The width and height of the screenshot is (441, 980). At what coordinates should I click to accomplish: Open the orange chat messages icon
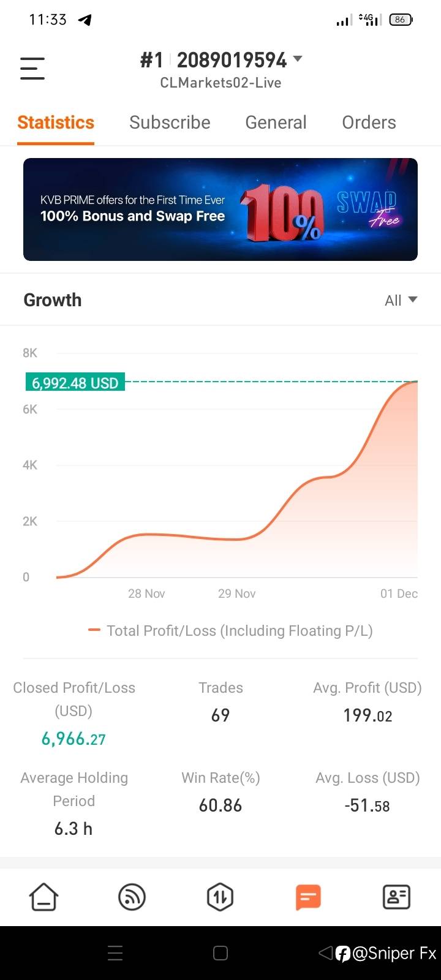(x=308, y=897)
